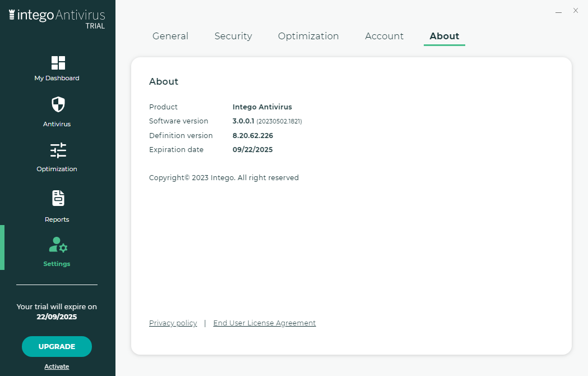
Task: Click the definition version 8.20.62.226
Action: [252, 136]
